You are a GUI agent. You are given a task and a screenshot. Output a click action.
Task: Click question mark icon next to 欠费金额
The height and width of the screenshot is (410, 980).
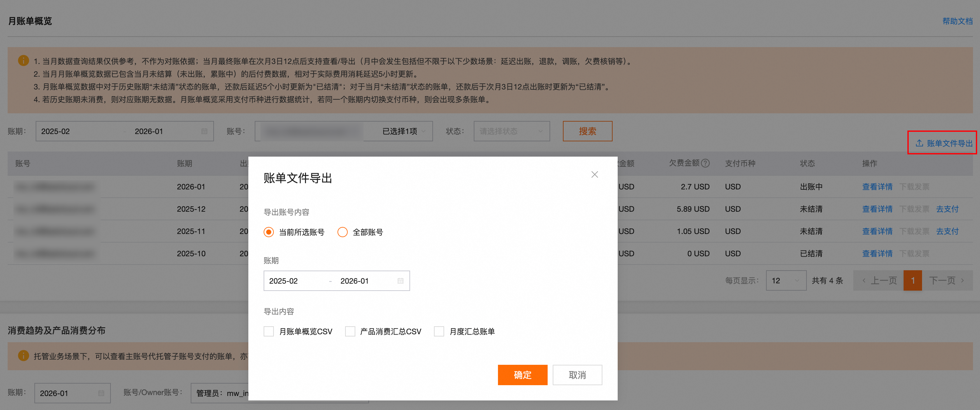point(705,163)
